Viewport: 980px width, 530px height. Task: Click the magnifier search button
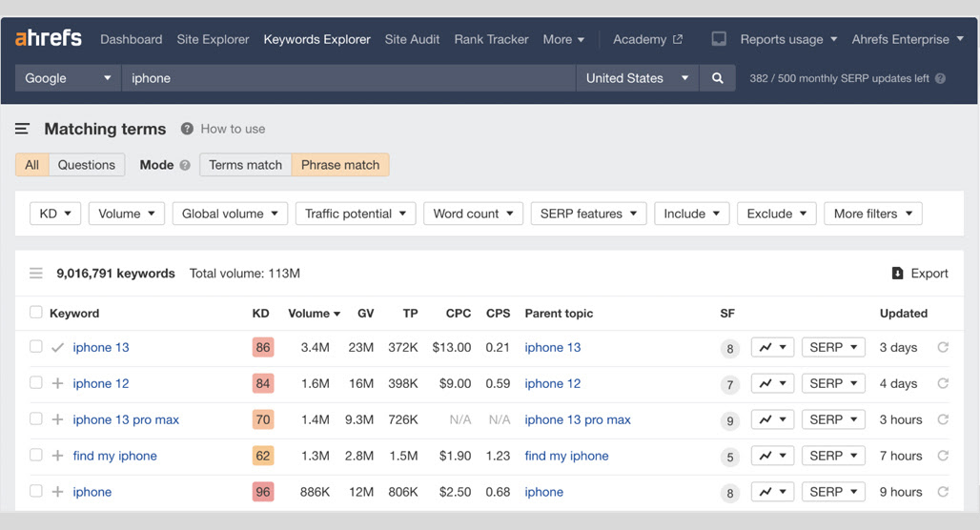click(x=718, y=78)
